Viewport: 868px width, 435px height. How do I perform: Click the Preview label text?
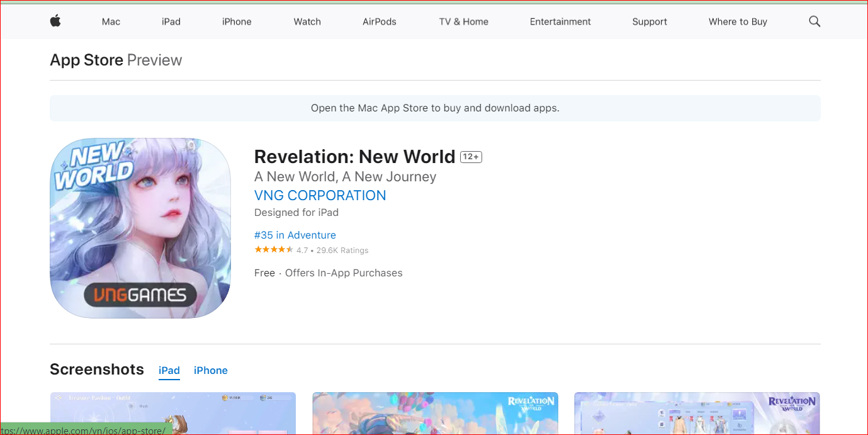(154, 60)
